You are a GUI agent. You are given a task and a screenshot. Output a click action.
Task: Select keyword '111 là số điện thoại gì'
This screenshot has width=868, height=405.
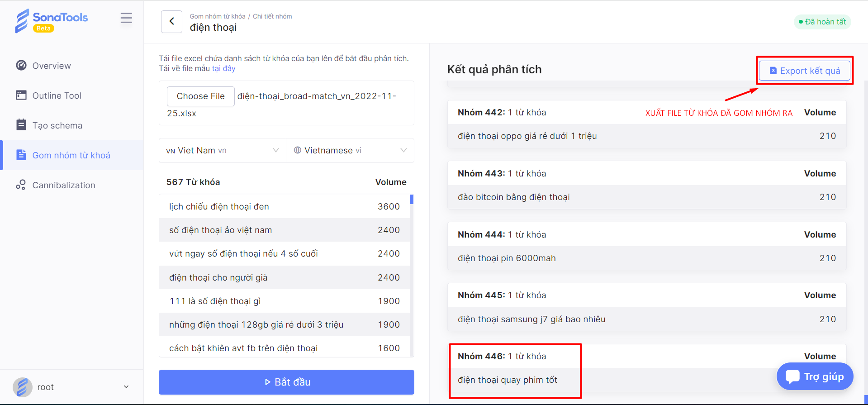[x=285, y=301]
